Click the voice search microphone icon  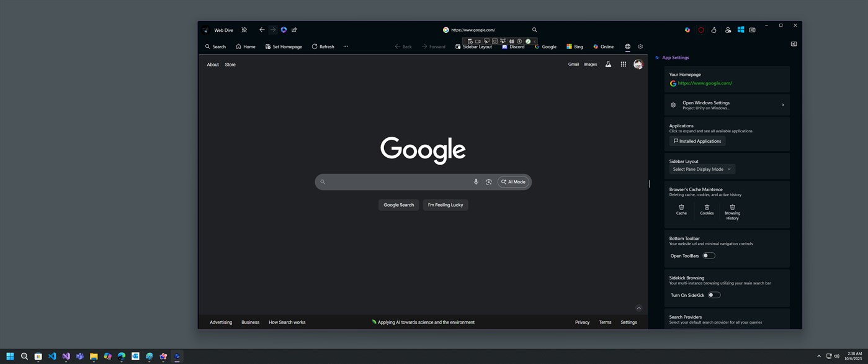point(476,181)
